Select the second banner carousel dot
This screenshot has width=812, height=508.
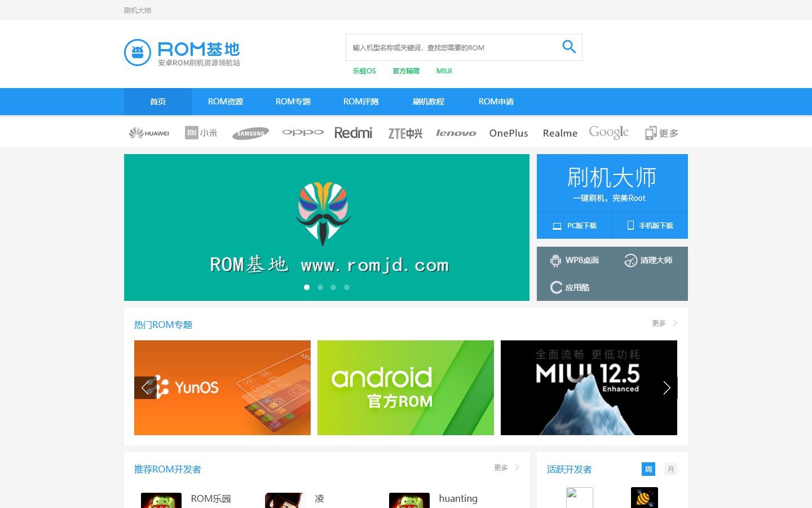click(x=320, y=287)
